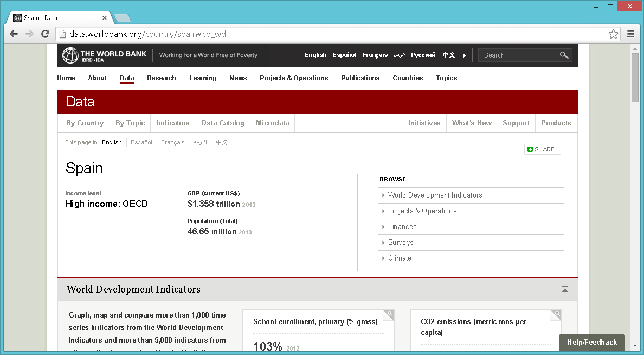This screenshot has height=355, width=644.
Task: Reload the page with refresh icon
Action: 45,34
